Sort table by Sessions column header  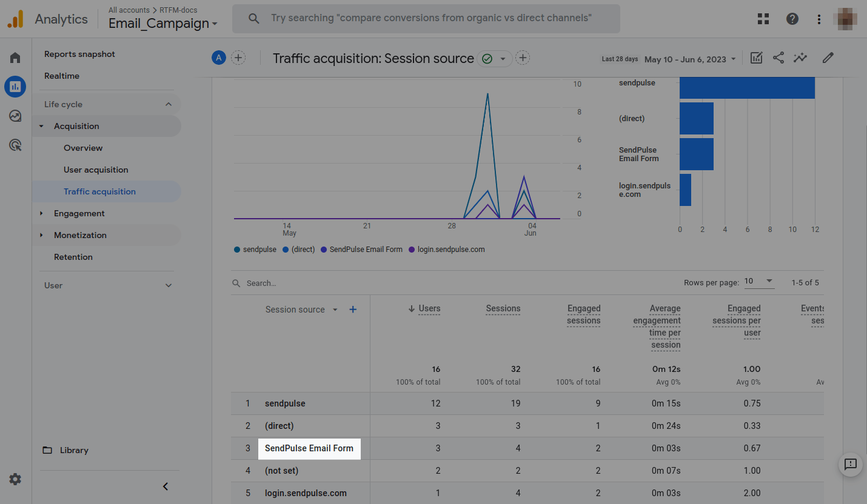(503, 308)
